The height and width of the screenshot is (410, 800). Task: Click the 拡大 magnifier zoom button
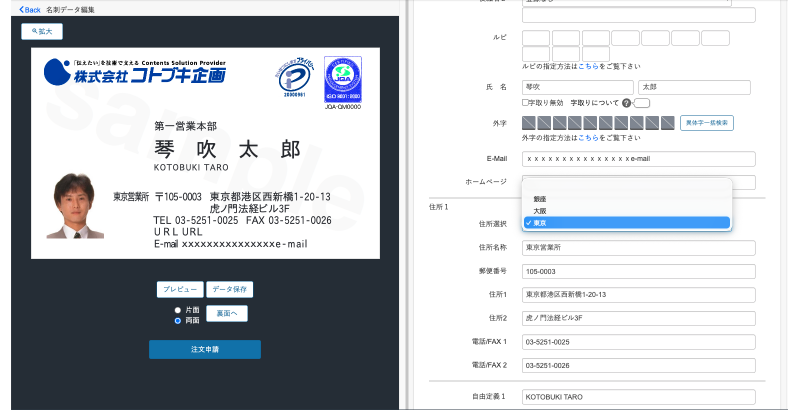pos(43,31)
